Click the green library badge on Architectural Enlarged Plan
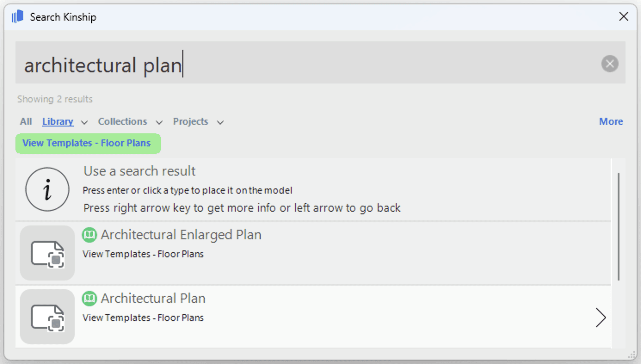Viewport: 641px width, 364px height. (89, 234)
